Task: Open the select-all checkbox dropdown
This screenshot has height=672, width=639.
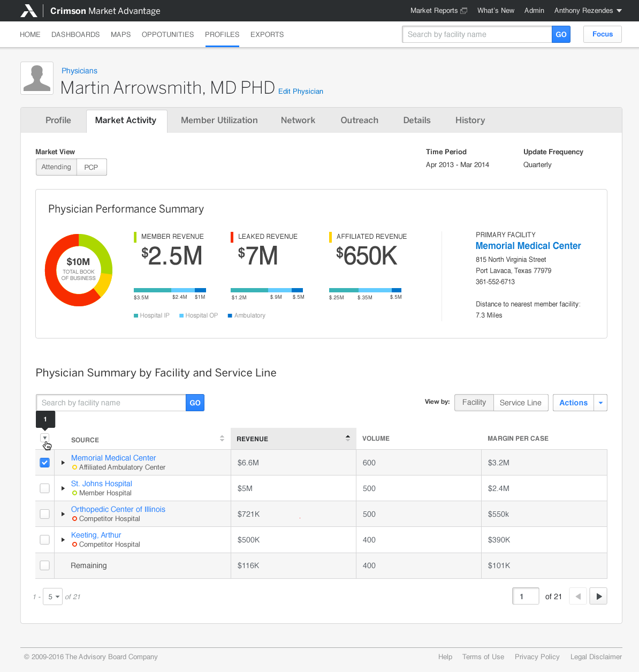Action: (45, 438)
